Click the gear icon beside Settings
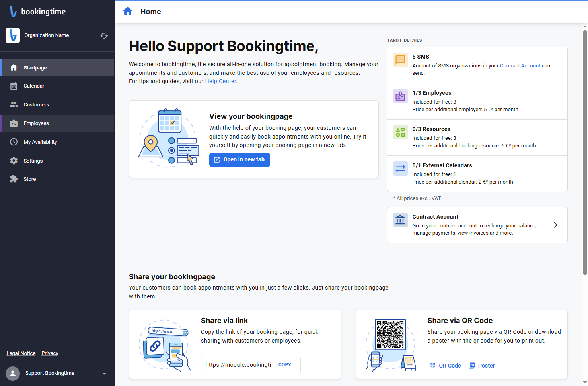 (14, 161)
